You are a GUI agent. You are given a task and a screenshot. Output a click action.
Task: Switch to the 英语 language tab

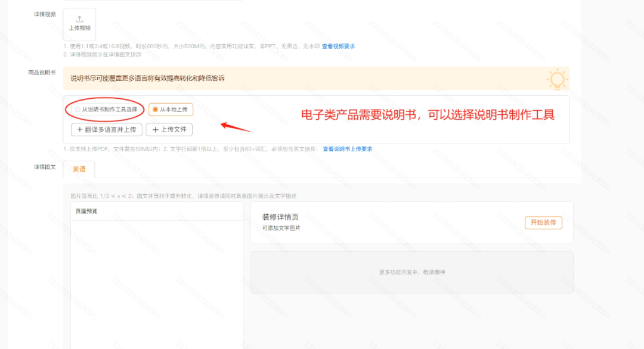pos(79,169)
